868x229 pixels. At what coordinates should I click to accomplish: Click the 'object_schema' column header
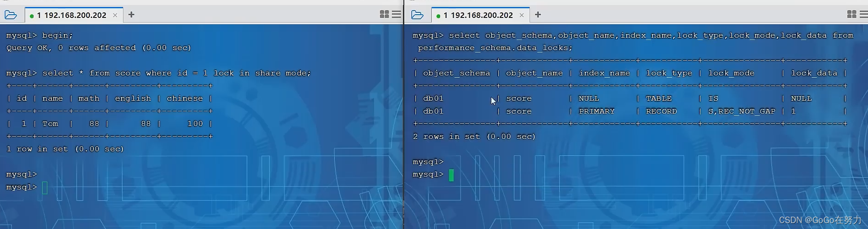tap(456, 73)
